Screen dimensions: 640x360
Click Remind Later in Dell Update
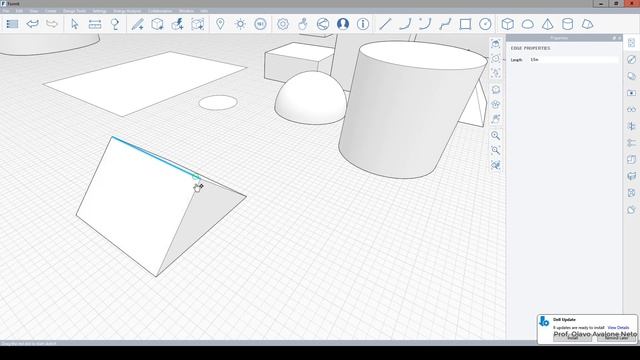(x=616, y=338)
